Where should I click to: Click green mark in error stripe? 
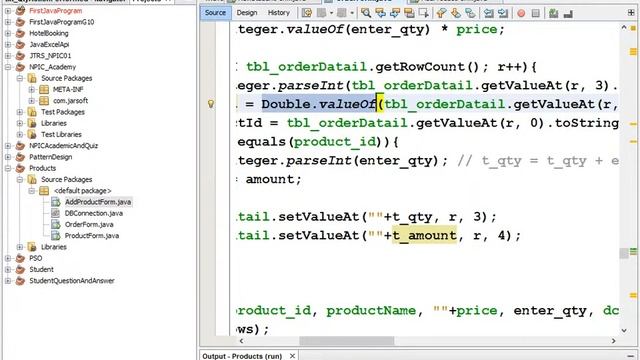point(633,251)
